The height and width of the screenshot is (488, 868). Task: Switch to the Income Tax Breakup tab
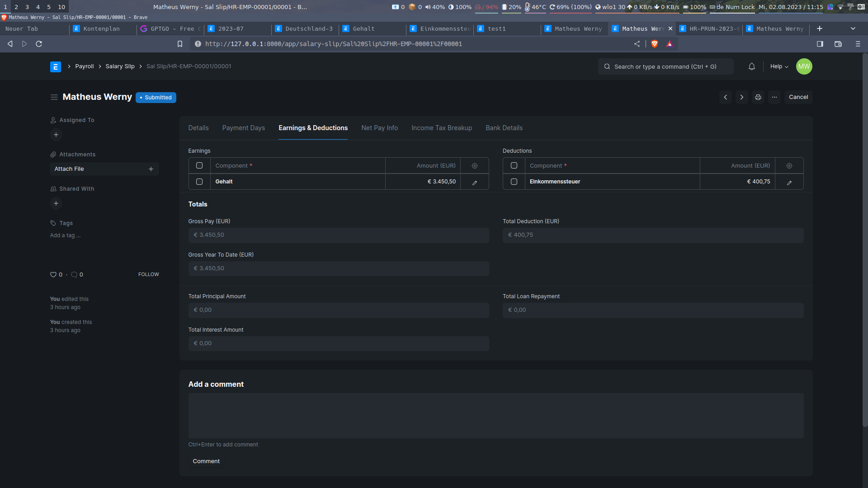pos(441,128)
